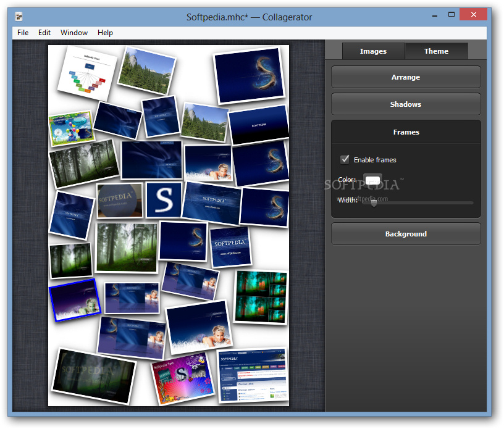Select the blue-framed purple photo in collage
504x429 pixels.
click(x=75, y=301)
